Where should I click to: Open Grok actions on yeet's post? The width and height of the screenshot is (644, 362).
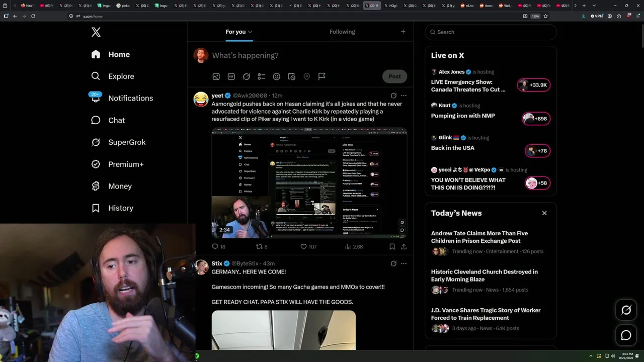(393, 96)
